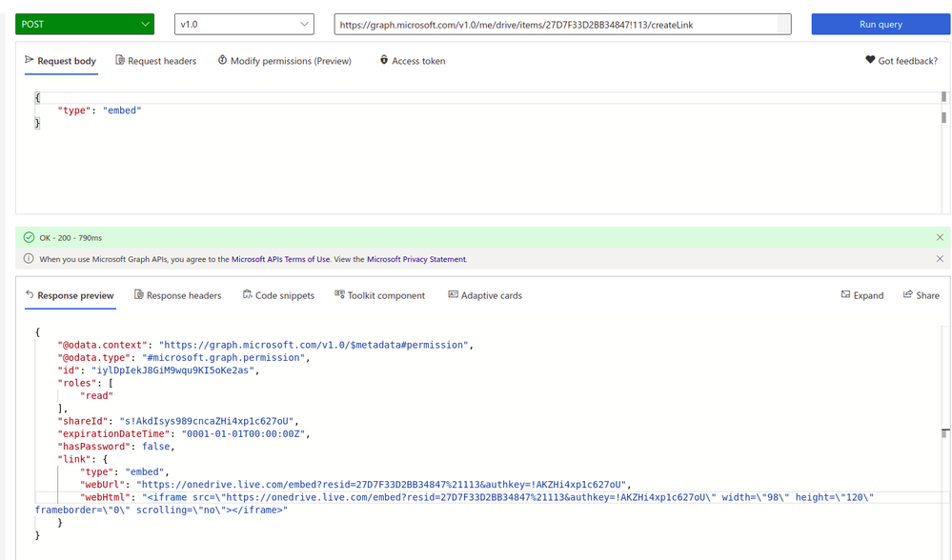952x560 pixels.
Task: Open the Adaptive cards tab
Action: pos(485,295)
